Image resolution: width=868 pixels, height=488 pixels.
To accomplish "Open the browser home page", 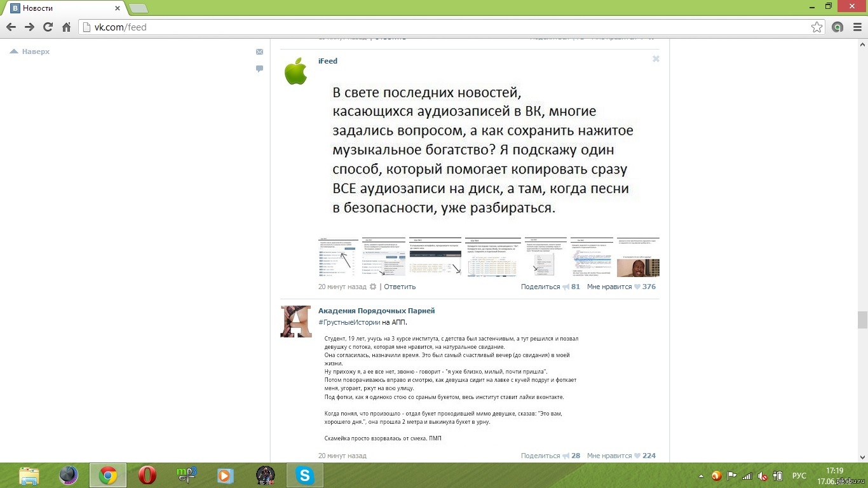I will pyautogui.click(x=66, y=27).
